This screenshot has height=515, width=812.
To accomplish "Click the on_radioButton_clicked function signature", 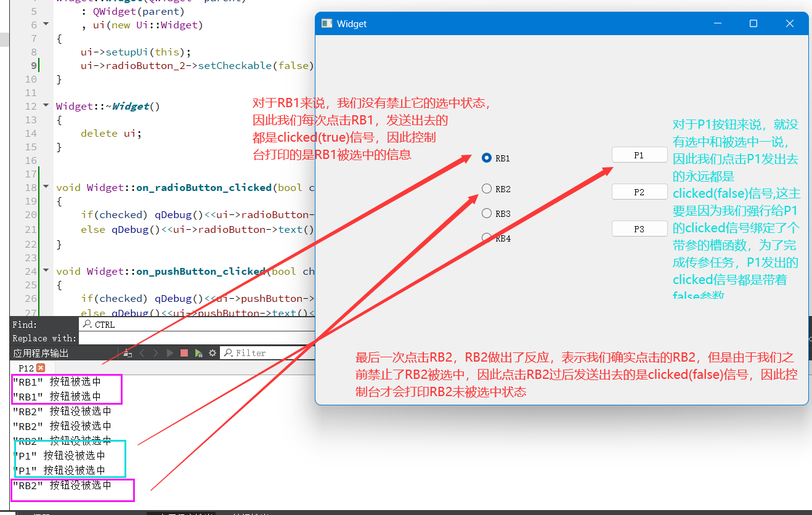I will (185, 187).
